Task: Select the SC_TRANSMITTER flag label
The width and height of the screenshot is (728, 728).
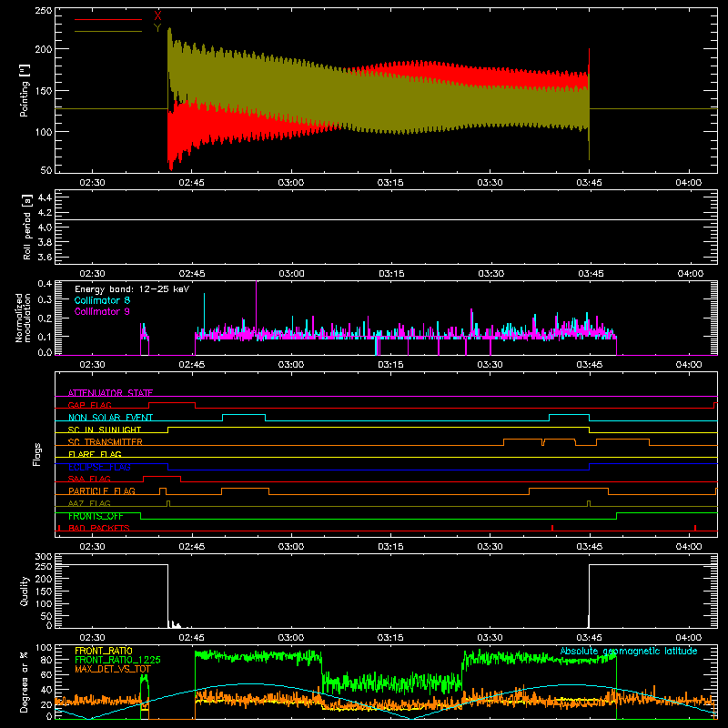Action: (x=105, y=442)
